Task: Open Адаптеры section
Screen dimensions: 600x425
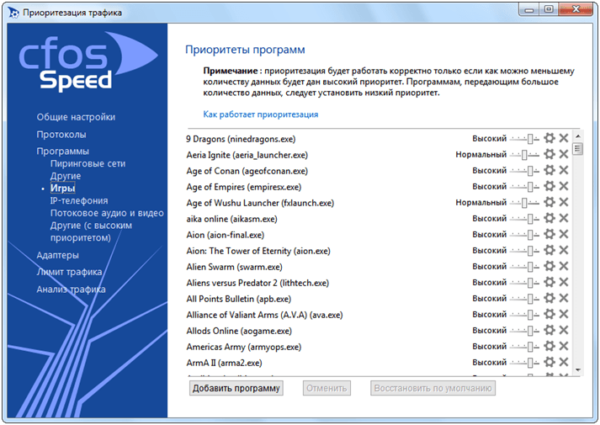Action: pyautogui.click(x=58, y=255)
